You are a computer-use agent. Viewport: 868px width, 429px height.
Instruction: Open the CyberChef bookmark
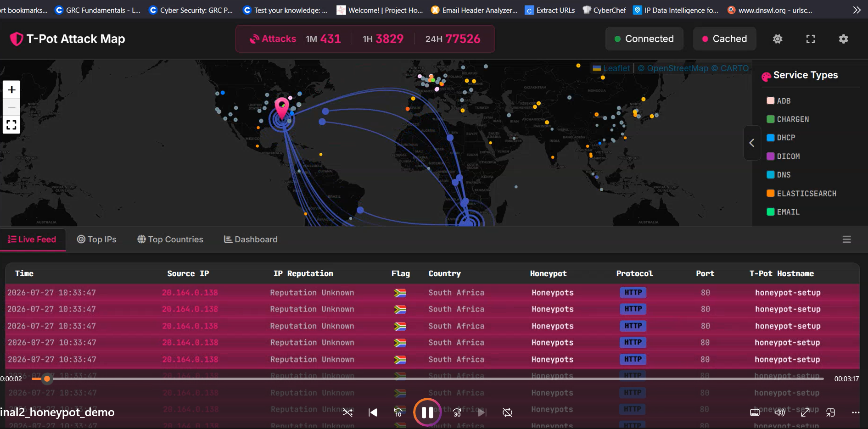(604, 10)
